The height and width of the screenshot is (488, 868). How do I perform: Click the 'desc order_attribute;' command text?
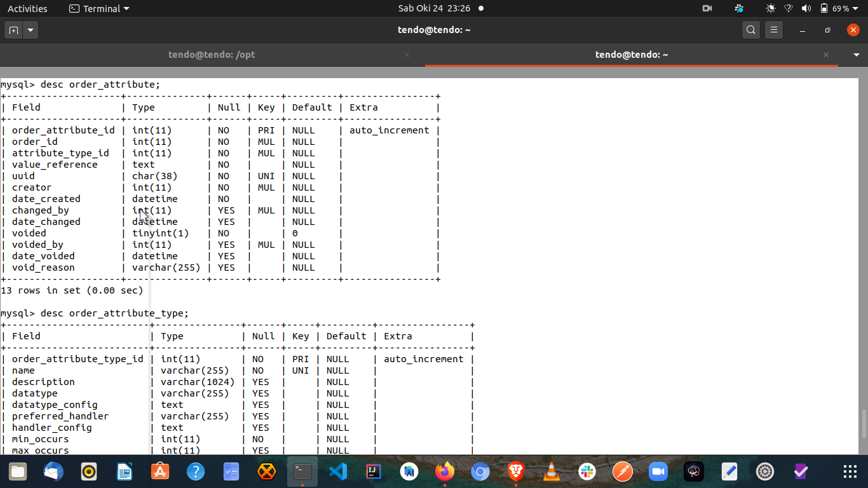point(100,85)
